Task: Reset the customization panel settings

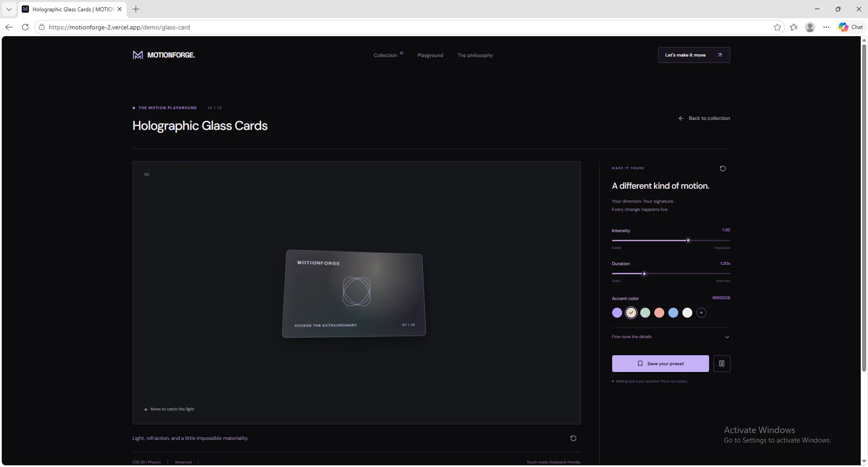Action: [723, 169]
